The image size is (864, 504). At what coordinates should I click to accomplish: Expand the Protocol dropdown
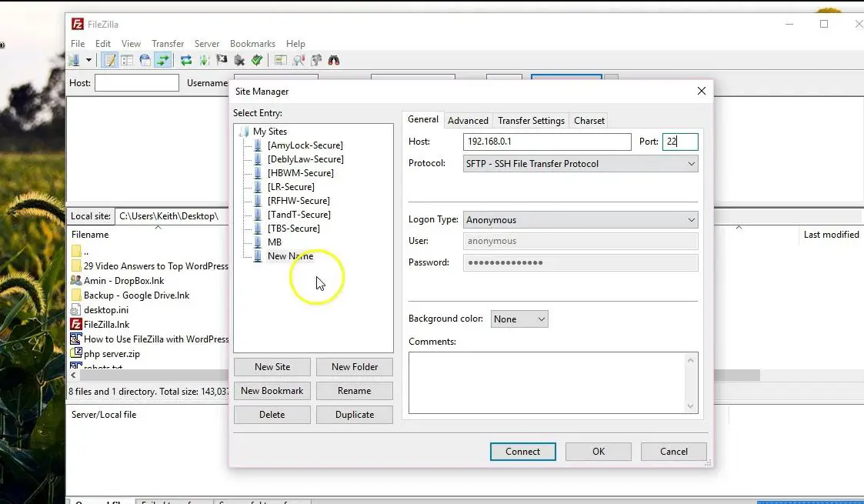pyautogui.click(x=581, y=164)
